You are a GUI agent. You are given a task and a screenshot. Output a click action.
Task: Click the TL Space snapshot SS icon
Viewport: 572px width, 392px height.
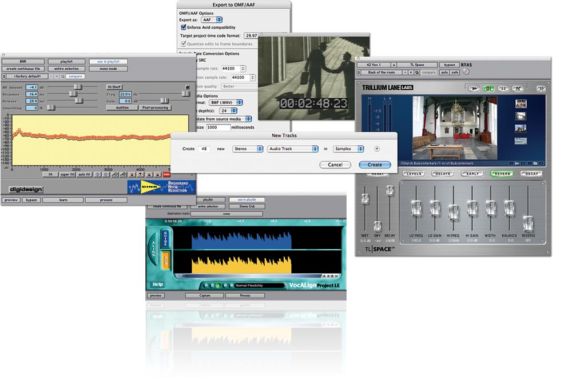click(x=503, y=88)
